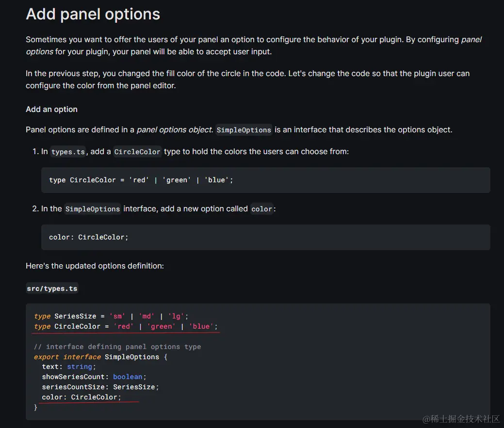Click the italic "panel options object" text
This screenshot has width=504, height=428.
(174, 129)
